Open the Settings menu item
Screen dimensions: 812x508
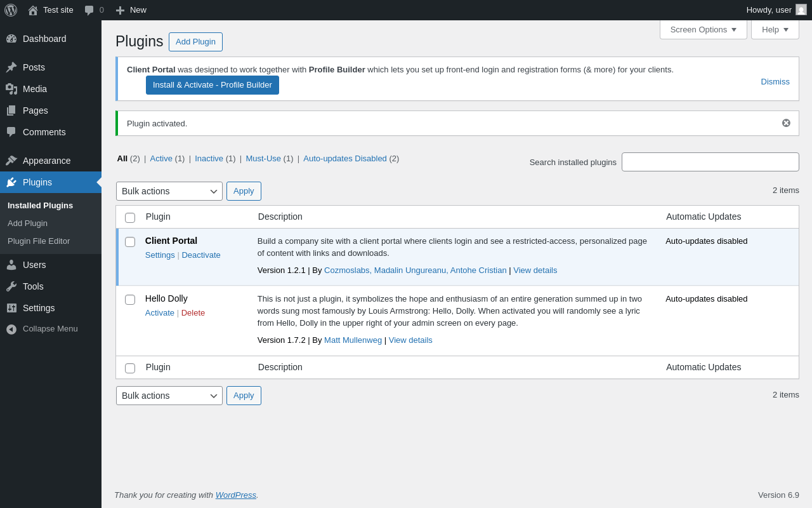pos(51,308)
